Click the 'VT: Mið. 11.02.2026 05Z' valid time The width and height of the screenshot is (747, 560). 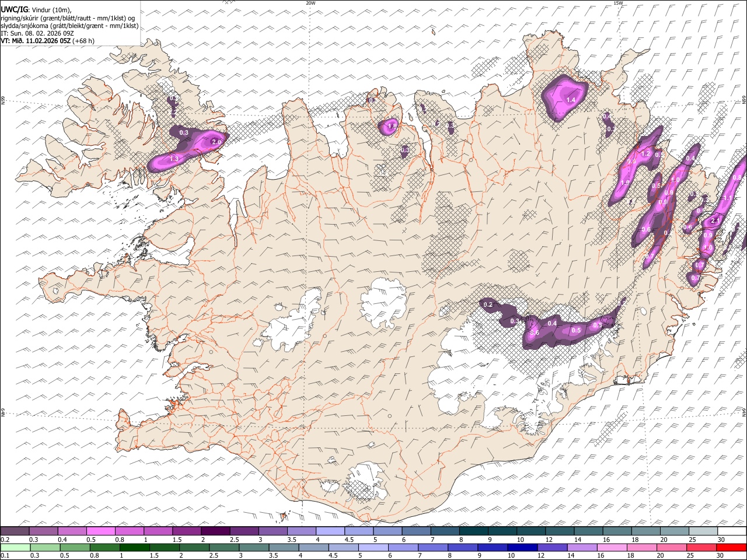(x=35, y=41)
